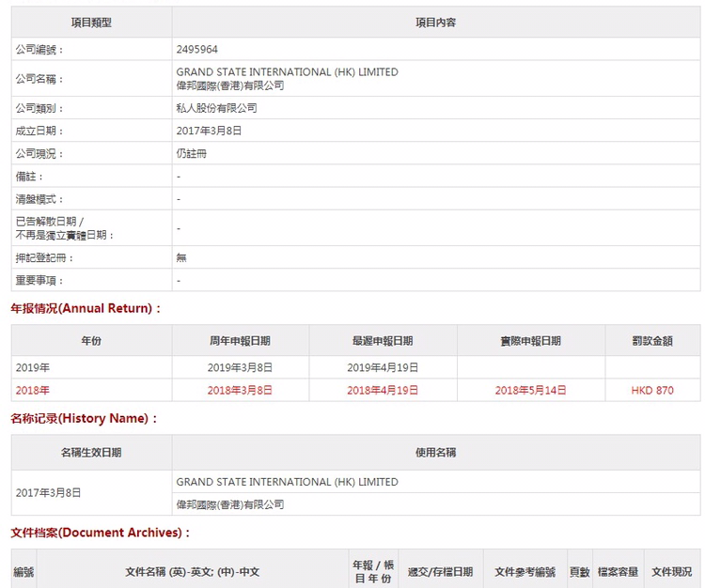Image resolution: width=705 pixels, height=588 pixels.
Task: Click the 使用名稱 column header
Action: [x=435, y=453]
